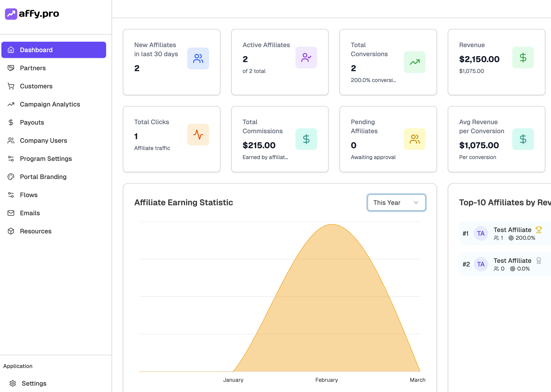
Task: Click the Settings menu entry under Application
Action: [x=34, y=383]
